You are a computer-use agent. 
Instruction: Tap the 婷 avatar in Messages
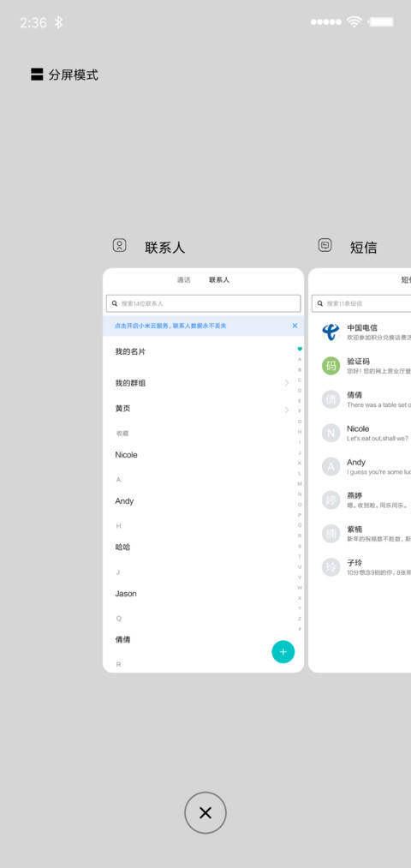click(331, 500)
